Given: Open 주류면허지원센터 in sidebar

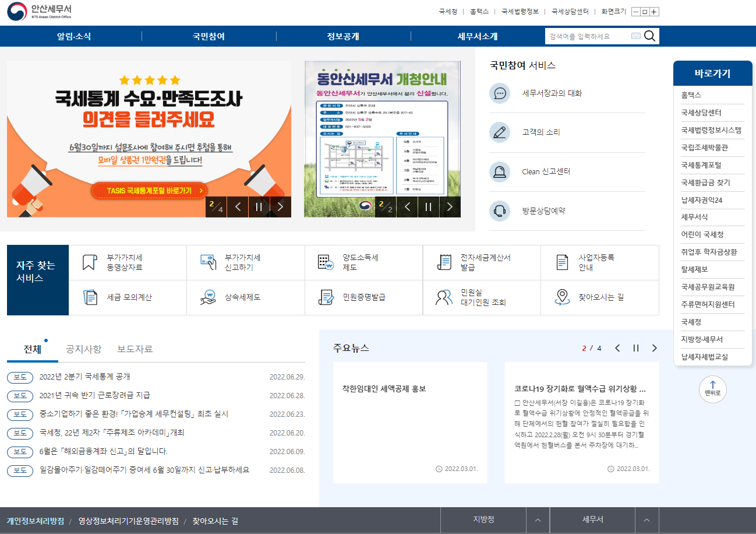Looking at the screenshot, I should point(708,304).
